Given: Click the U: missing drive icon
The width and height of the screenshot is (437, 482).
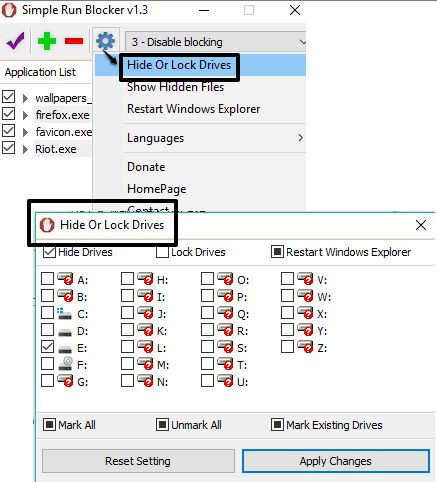Looking at the screenshot, I should coord(225,381).
